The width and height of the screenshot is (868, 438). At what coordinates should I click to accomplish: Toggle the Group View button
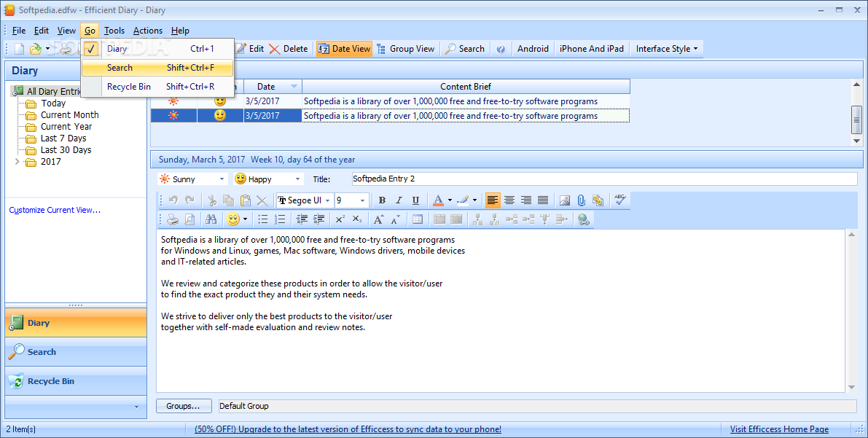coord(406,49)
